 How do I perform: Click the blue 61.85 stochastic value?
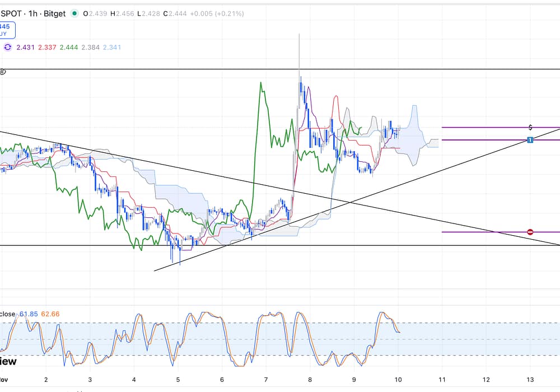(x=28, y=314)
